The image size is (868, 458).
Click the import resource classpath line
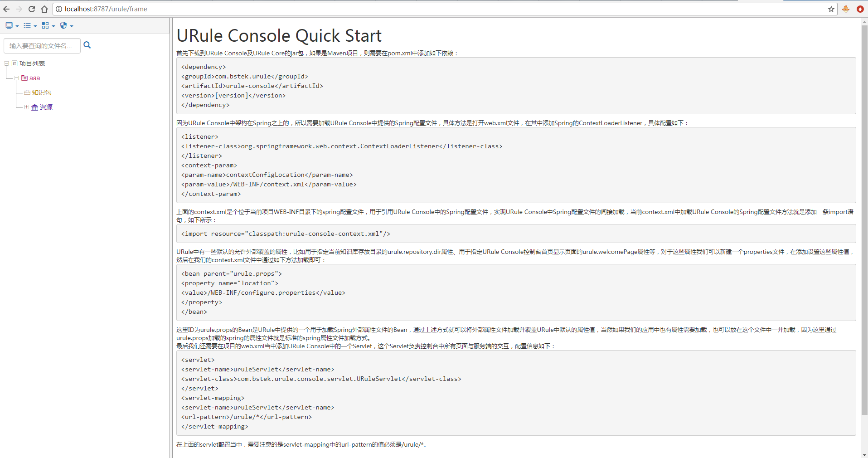click(x=286, y=234)
